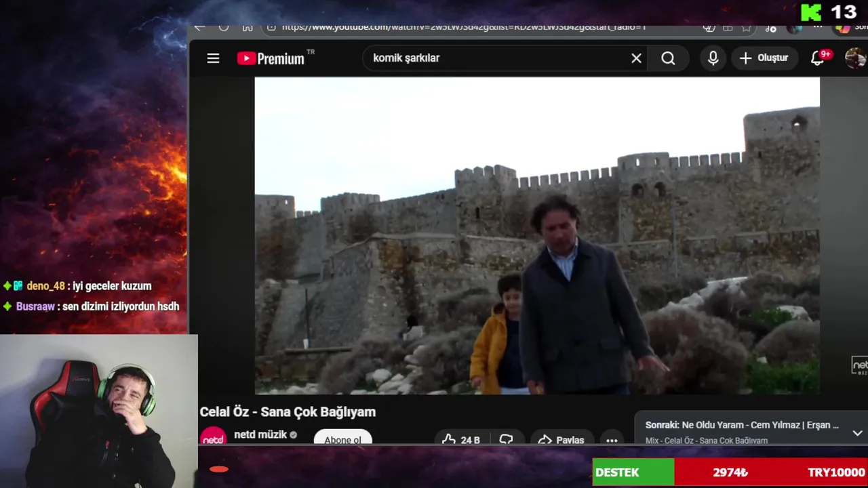This screenshot has height=488, width=868.
Task: Clear the search text with the X
Action: tap(636, 58)
